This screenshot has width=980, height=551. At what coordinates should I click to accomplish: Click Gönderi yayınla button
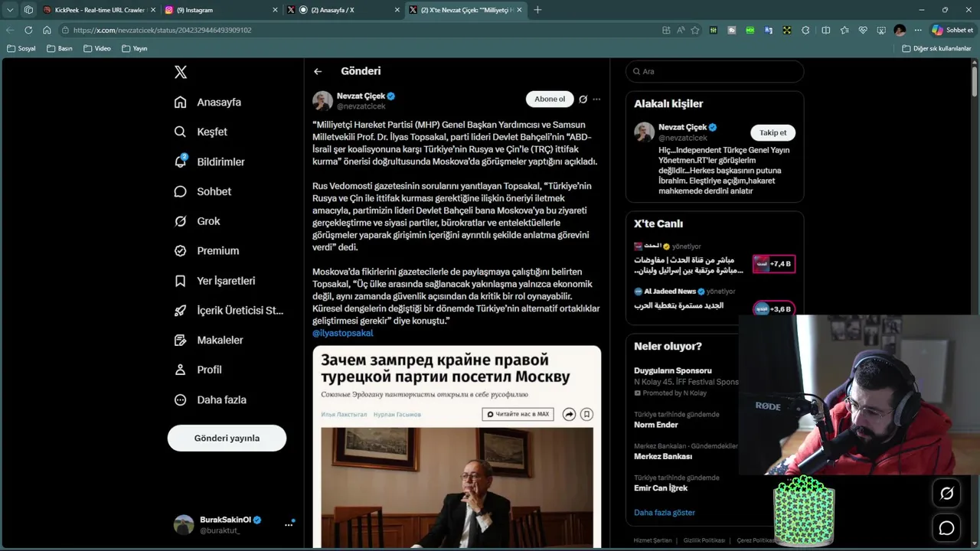pos(227,439)
